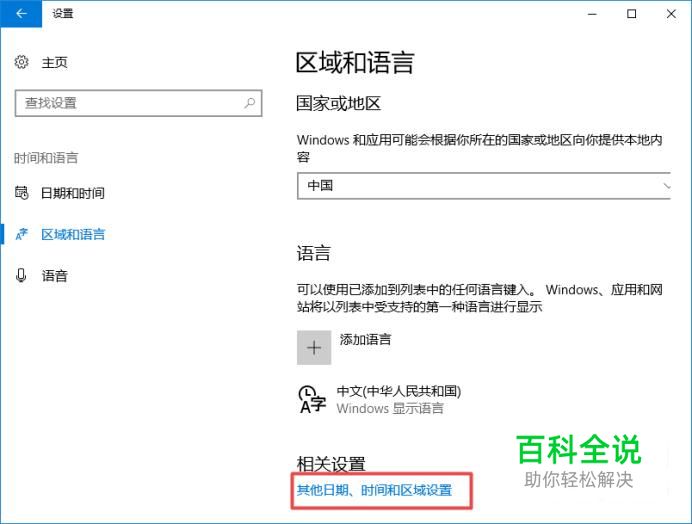Click the calendar clock icon for 日期和时间
The width and height of the screenshot is (692, 524).
pos(21,192)
